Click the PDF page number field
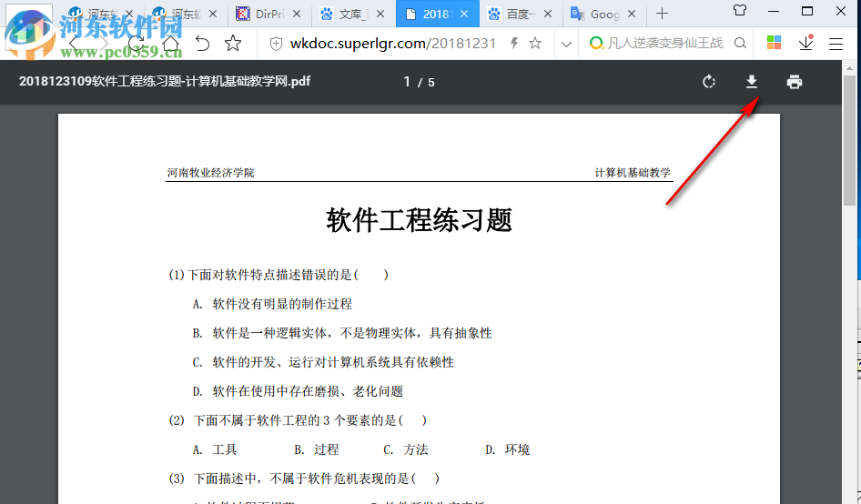 407,82
